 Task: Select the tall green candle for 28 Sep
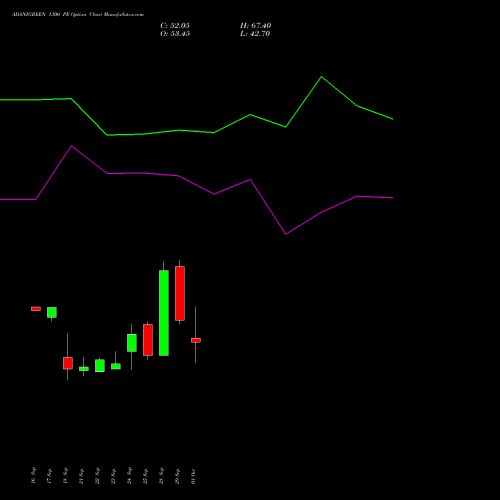click(x=164, y=313)
